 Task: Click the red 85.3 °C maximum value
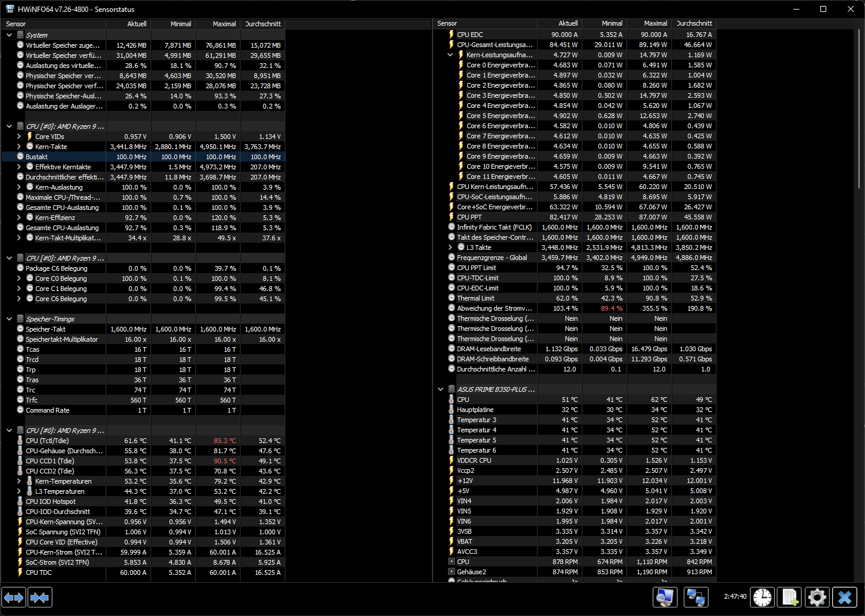click(x=224, y=441)
